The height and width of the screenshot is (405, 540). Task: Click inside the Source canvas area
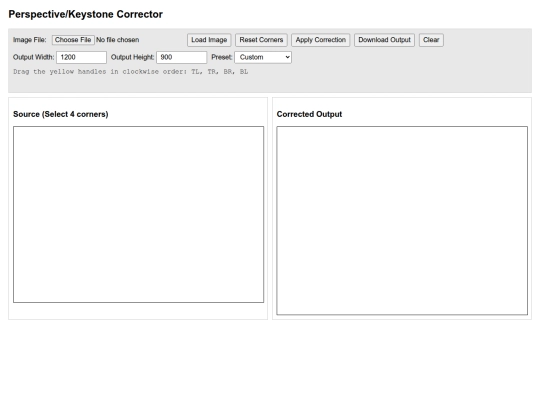pyautogui.click(x=138, y=215)
